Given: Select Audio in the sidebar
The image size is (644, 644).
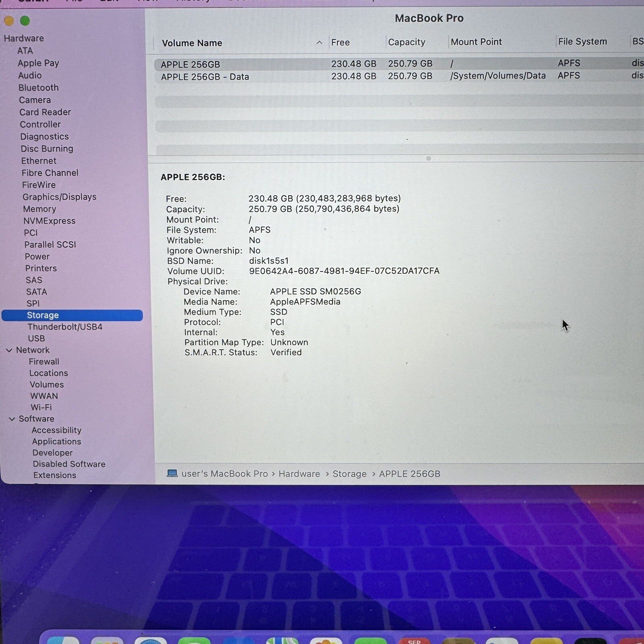Looking at the screenshot, I should coord(30,75).
